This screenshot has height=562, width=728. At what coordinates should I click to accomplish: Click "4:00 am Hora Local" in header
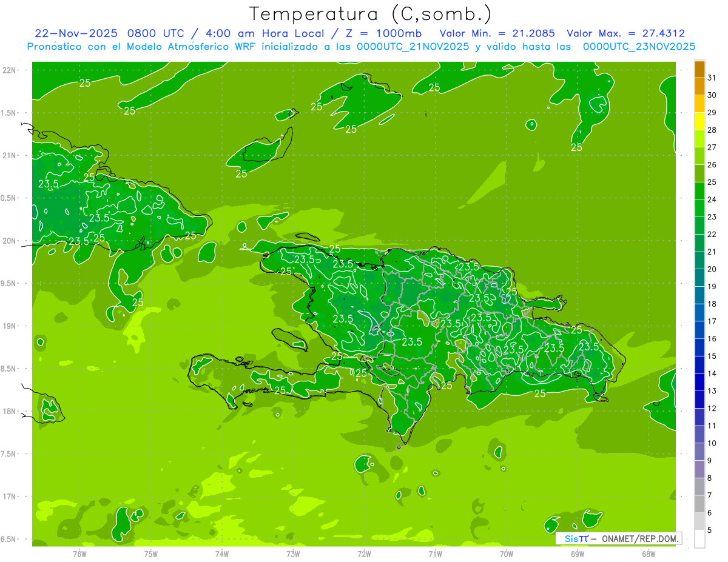pyautogui.click(x=269, y=34)
